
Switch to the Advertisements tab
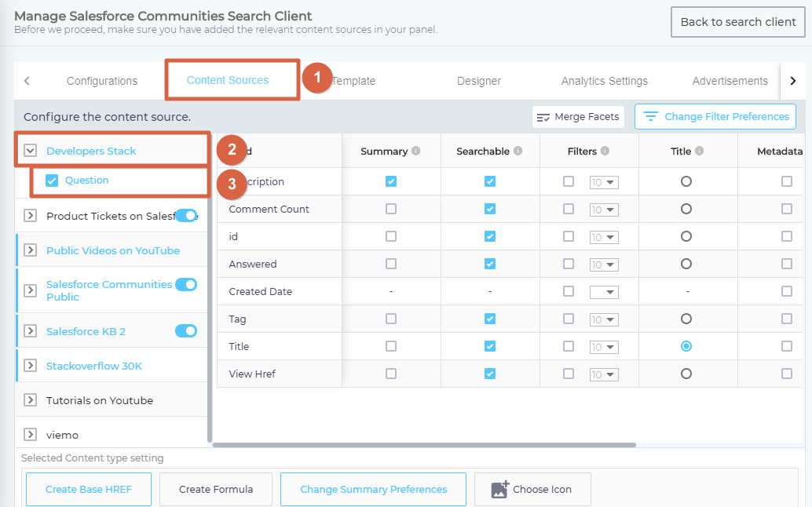730,81
